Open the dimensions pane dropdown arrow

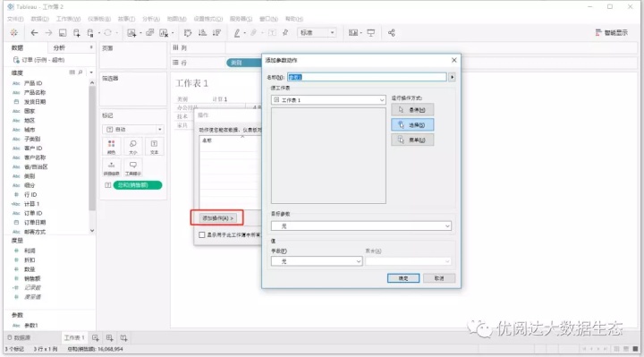pyautogui.click(x=91, y=72)
